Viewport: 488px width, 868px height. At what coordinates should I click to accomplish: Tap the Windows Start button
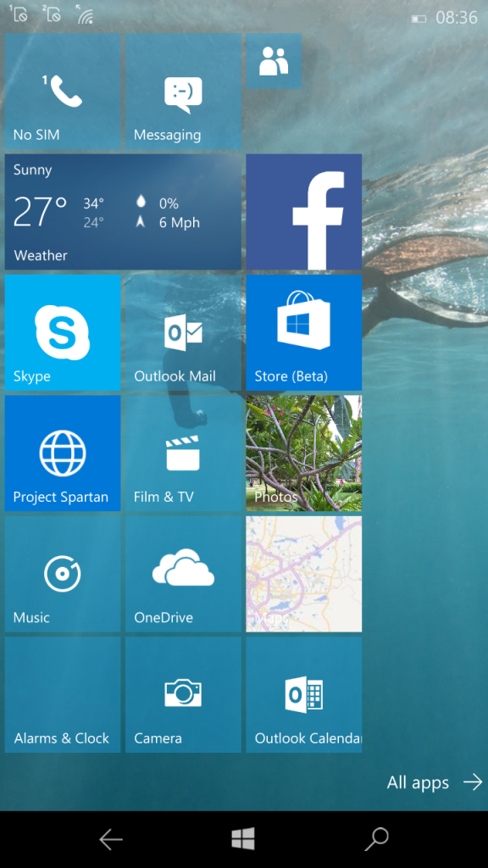243,839
